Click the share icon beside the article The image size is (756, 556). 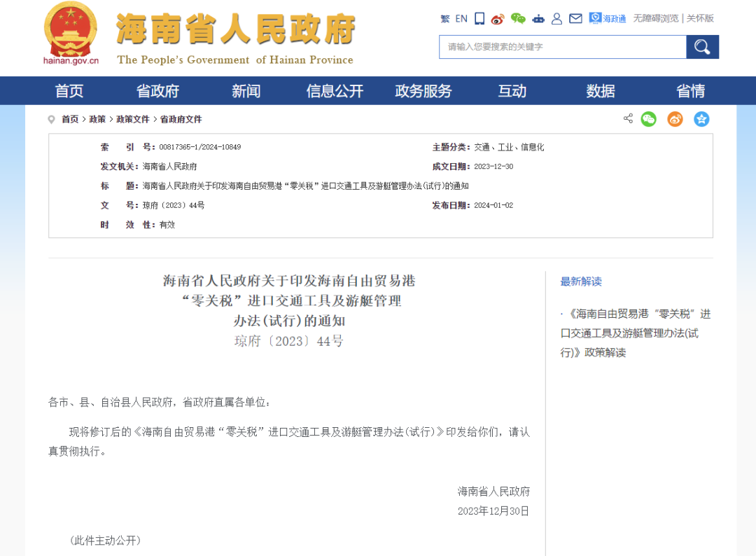[x=628, y=118]
